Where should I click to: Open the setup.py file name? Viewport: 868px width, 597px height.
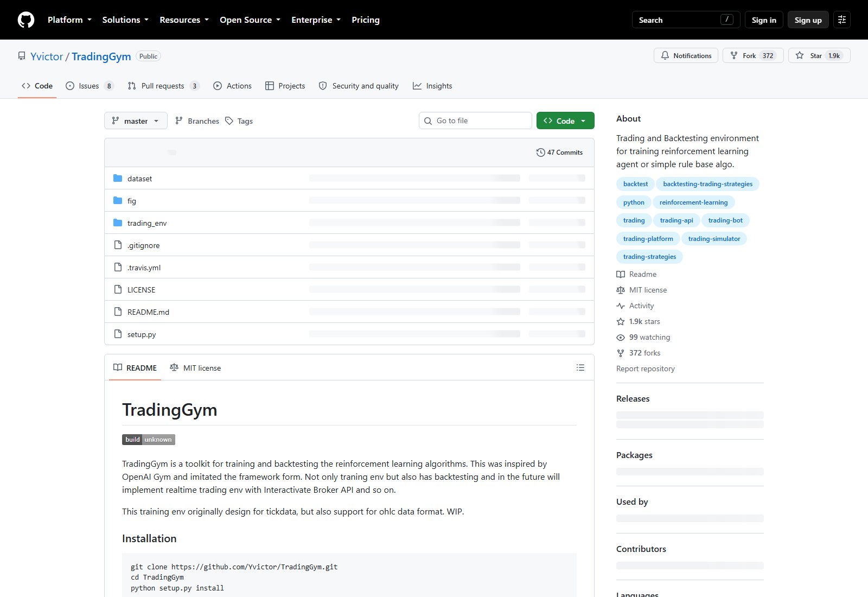pos(142,334)
